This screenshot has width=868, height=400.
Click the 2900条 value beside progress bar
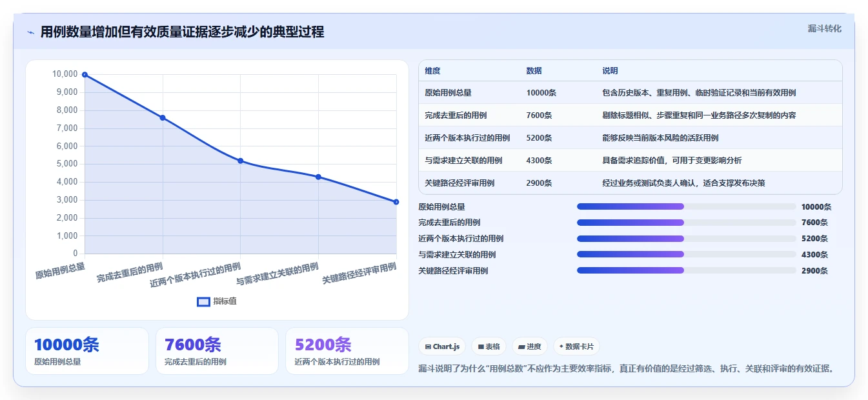(814, 271)
